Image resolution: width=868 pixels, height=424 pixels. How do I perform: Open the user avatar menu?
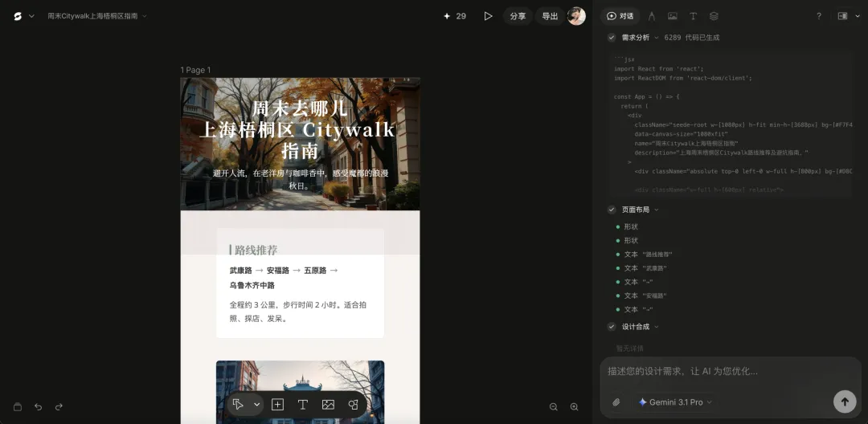(576, 17)
